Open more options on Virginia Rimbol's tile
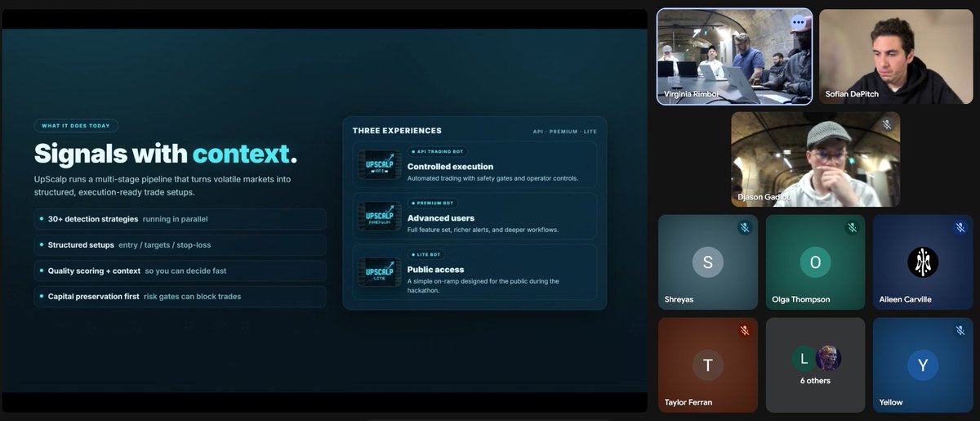This screenshot has width=980, height=421. (798, 22)
